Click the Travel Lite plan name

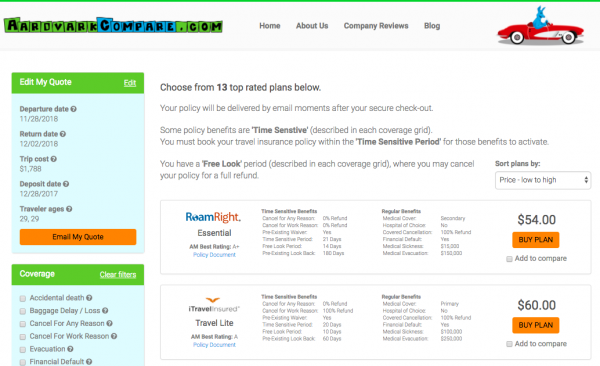[214, 323]
